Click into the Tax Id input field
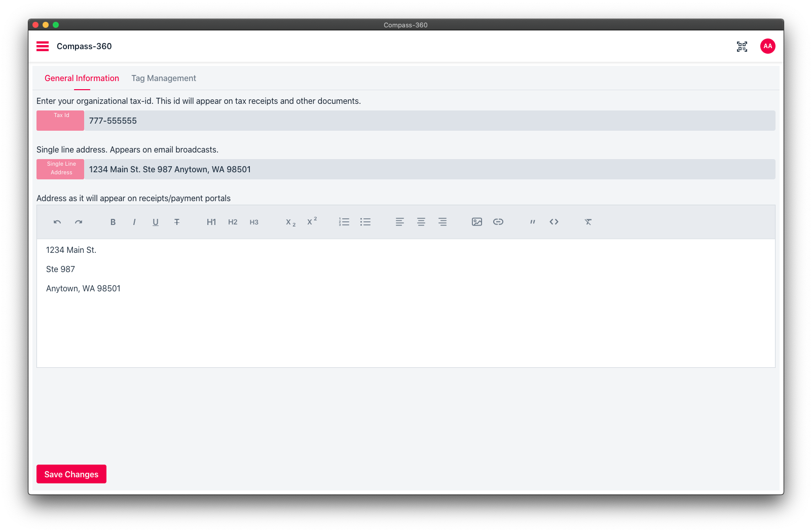 429,121
